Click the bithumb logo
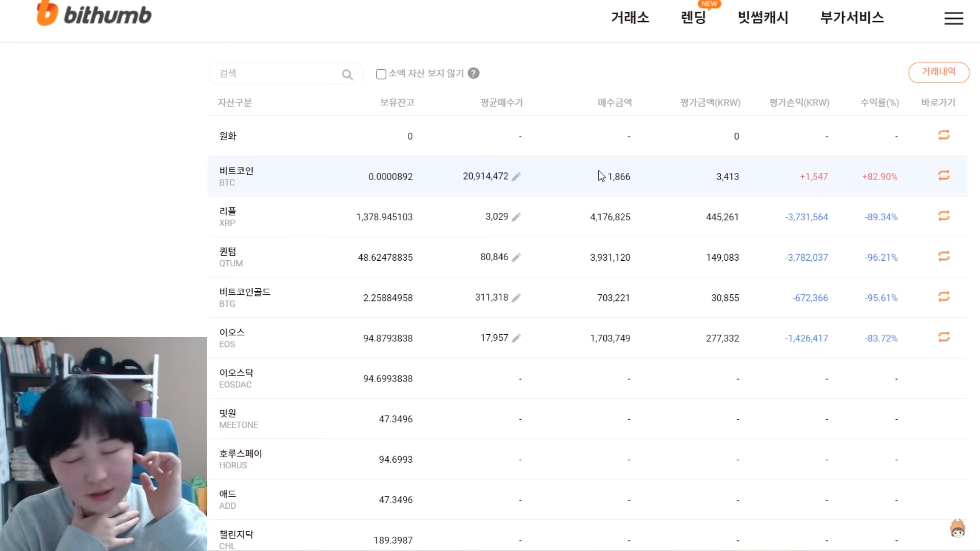 coord(93,14)
